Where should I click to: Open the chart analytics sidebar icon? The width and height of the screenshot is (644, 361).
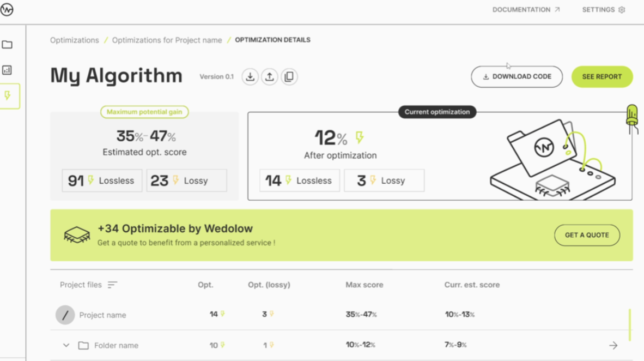tap(7, 70)
